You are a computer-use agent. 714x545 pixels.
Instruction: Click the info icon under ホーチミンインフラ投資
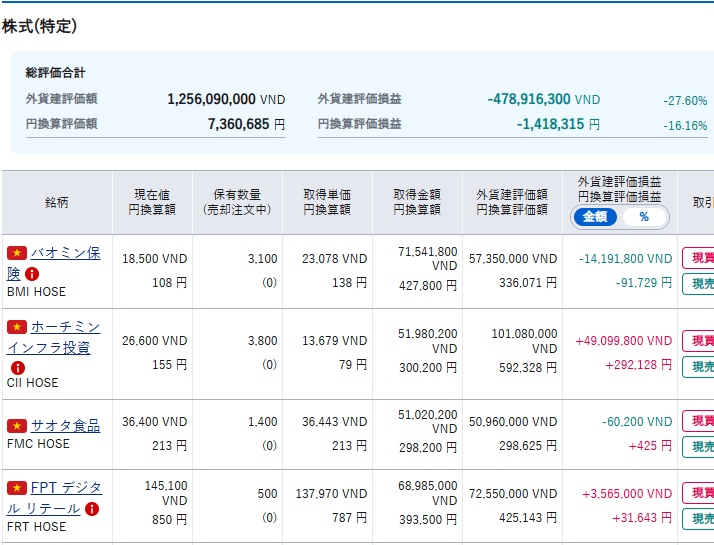pos(17,367)
